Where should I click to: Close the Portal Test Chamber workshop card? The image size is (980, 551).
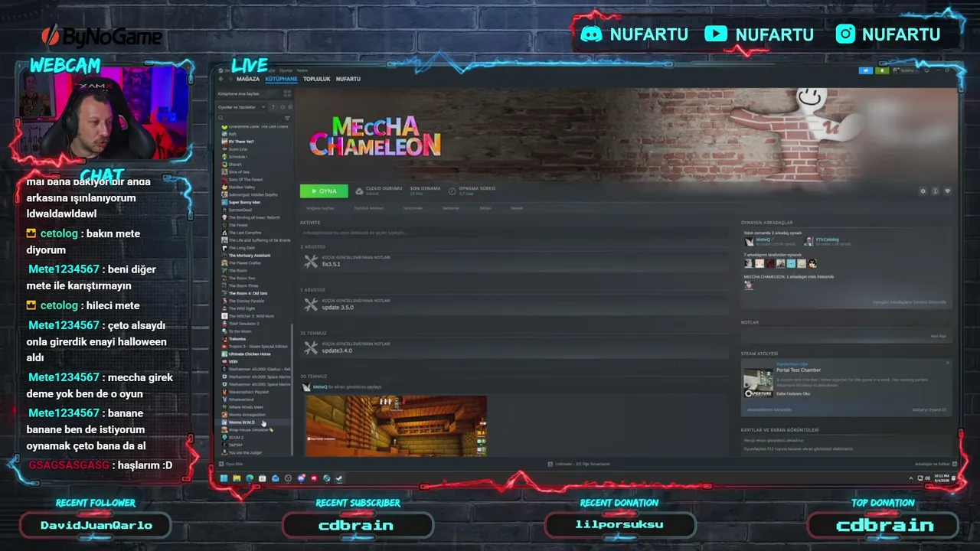(x=947, y=363)
